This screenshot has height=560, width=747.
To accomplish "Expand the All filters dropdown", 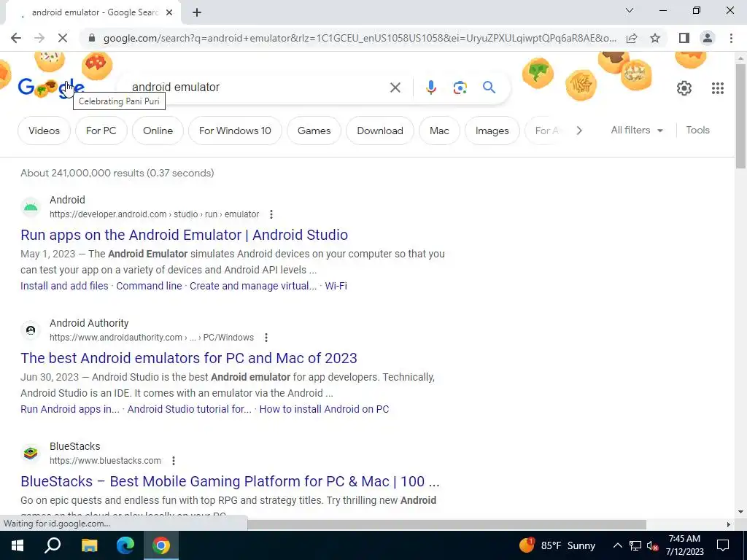I will click(x=637, y=130).
